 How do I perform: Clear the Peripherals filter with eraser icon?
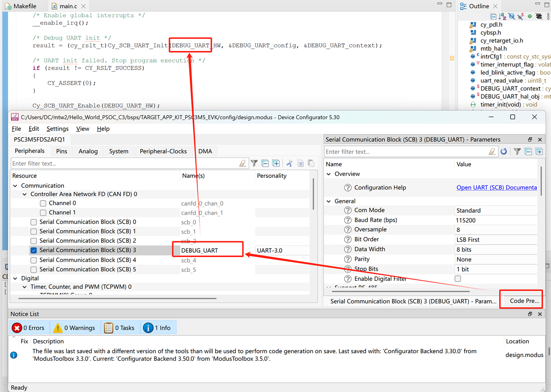coord(243,164)
